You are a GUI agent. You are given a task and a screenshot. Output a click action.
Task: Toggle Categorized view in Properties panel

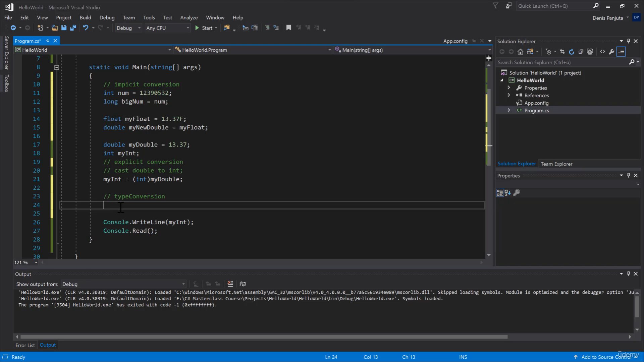coord(500,192)
